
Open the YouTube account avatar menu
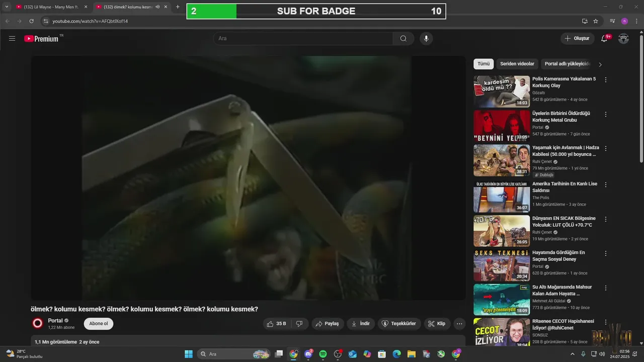[x=623, y=39]
